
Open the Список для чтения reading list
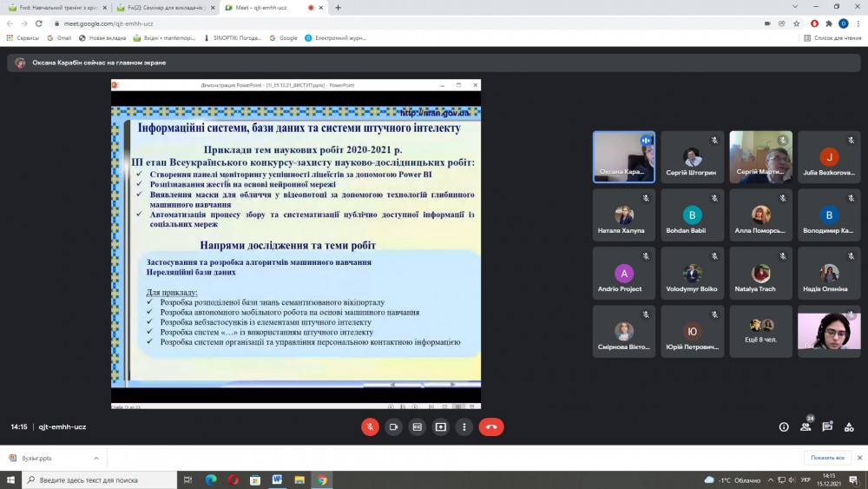click(832, 38)
